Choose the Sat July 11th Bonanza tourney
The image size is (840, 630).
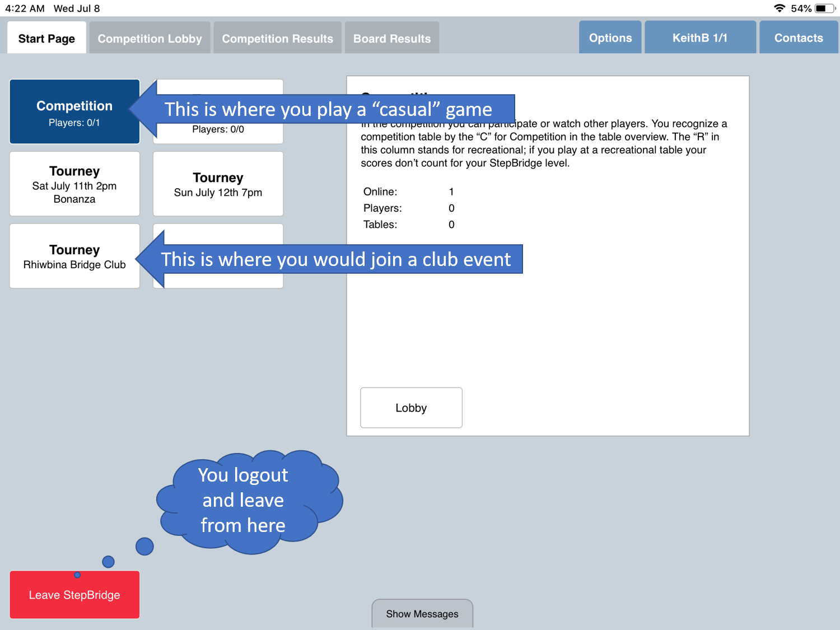click(x=74, y=184)
